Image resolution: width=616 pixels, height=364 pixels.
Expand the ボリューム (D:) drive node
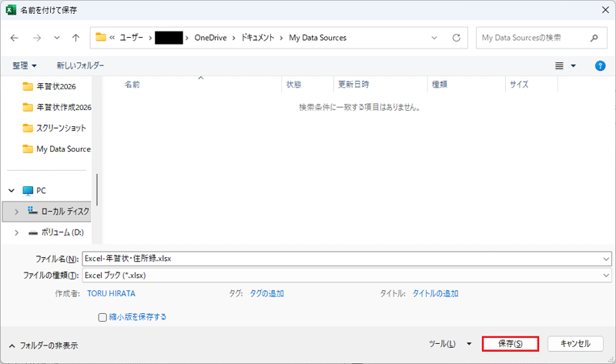(x=16, y=232)
